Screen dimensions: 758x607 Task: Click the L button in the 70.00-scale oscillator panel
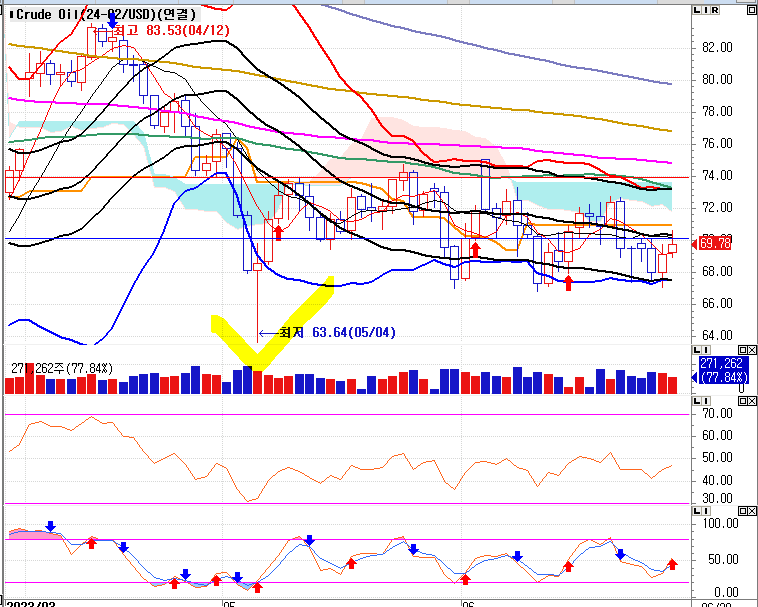[x=697, y=401]
